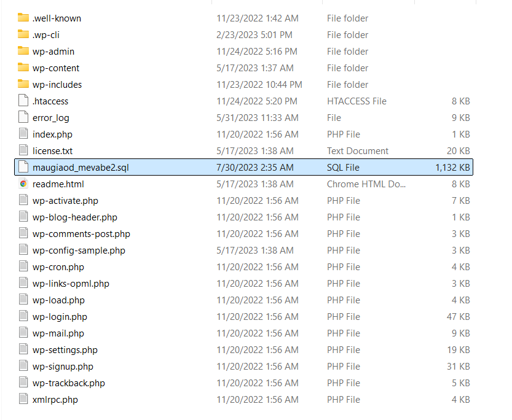This screenshot has width=512, height=420.
Task: Click the error_log file name
Action: click(51, 118)
